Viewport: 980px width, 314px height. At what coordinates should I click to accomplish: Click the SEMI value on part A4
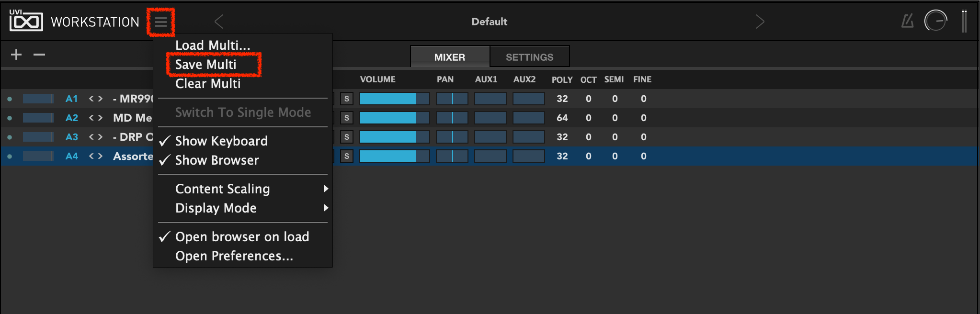[x=615, y=156]
